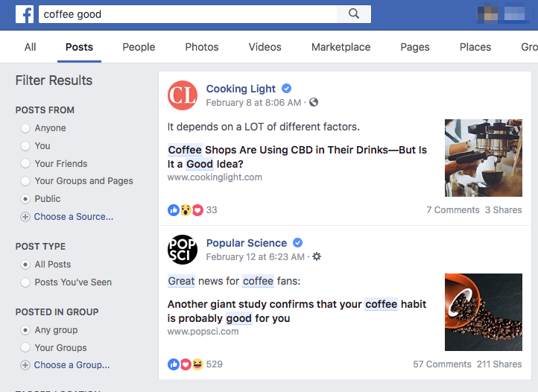
Task: Select Your Groups radio option
Action: click(x=25, y=348)
